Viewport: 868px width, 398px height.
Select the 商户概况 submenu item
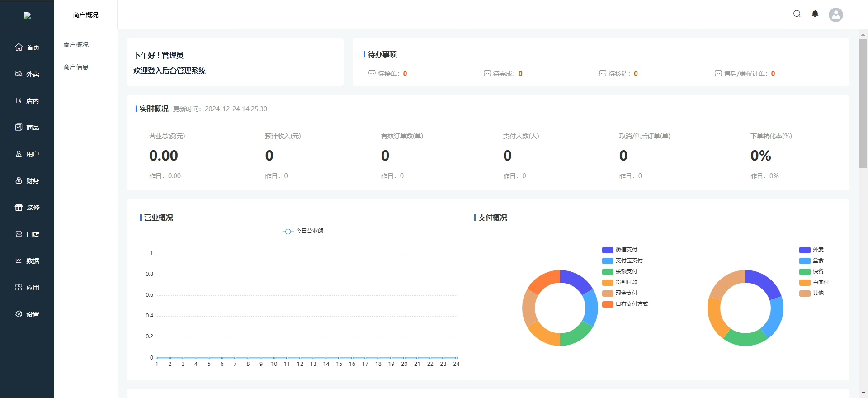(76, 45)
